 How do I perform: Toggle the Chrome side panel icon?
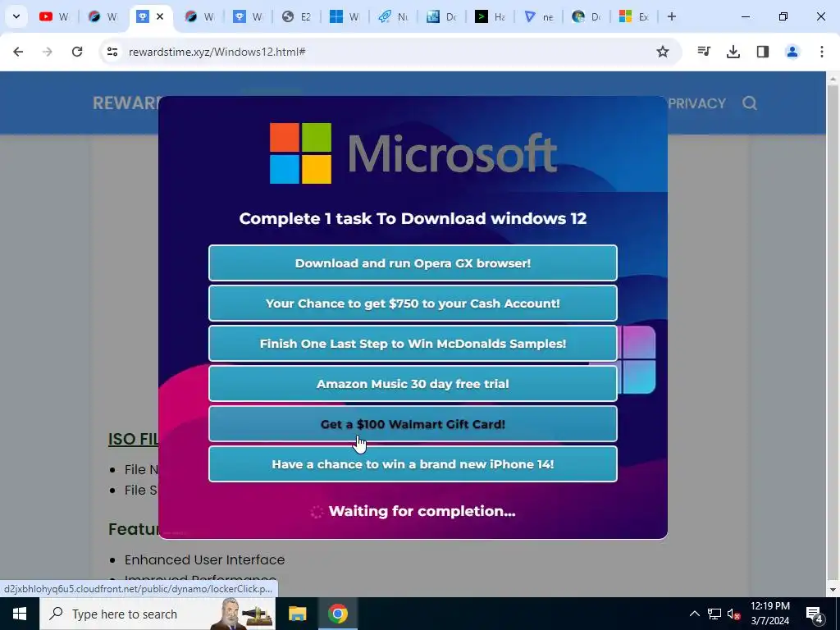[763, 52]
